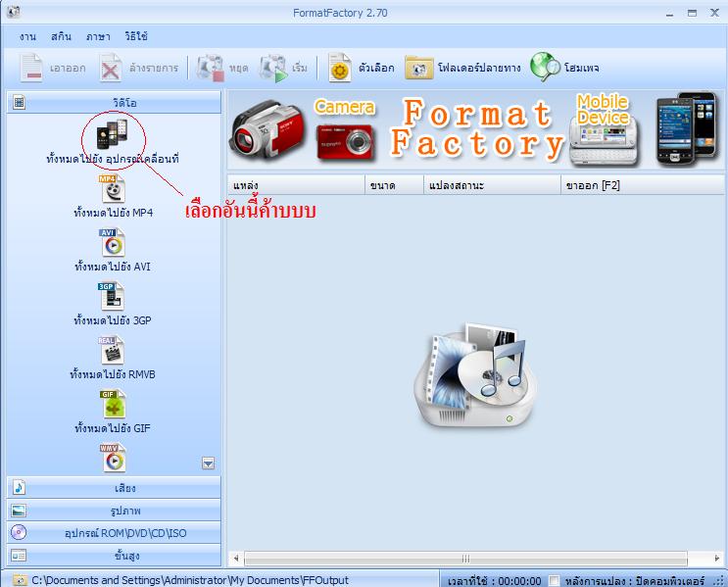The image size is (728, 587).
Task: Open โฟลเดอร์ปลายทาง output folder icon
Action: pos(418,69)
